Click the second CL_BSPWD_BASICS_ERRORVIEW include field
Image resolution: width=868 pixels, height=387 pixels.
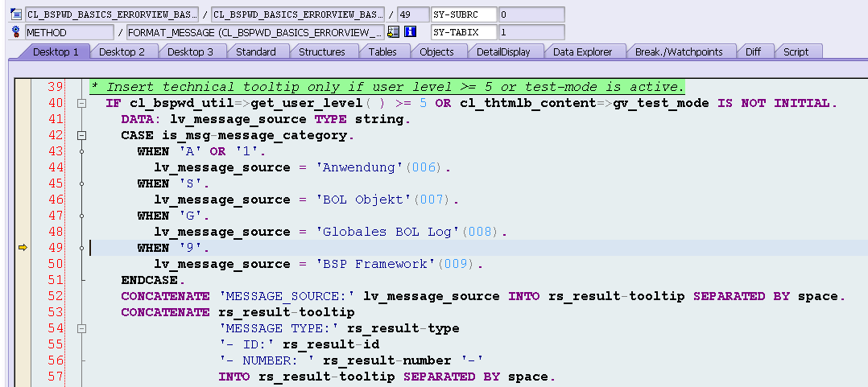pos(298,14)
